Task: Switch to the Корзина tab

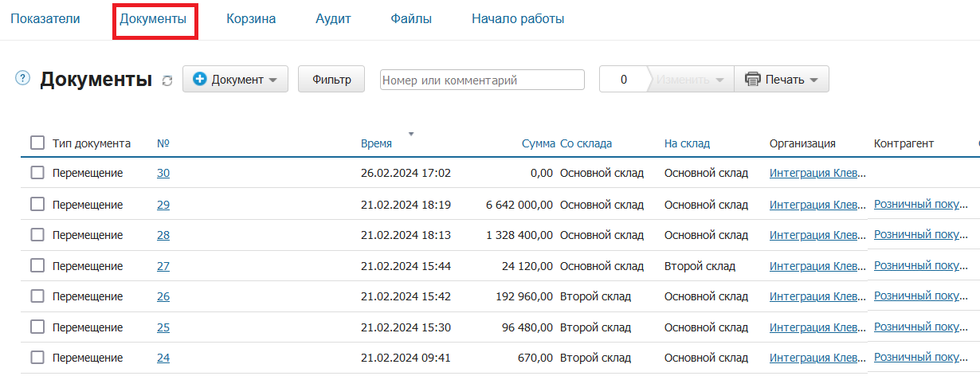Action: click(251, 19)
